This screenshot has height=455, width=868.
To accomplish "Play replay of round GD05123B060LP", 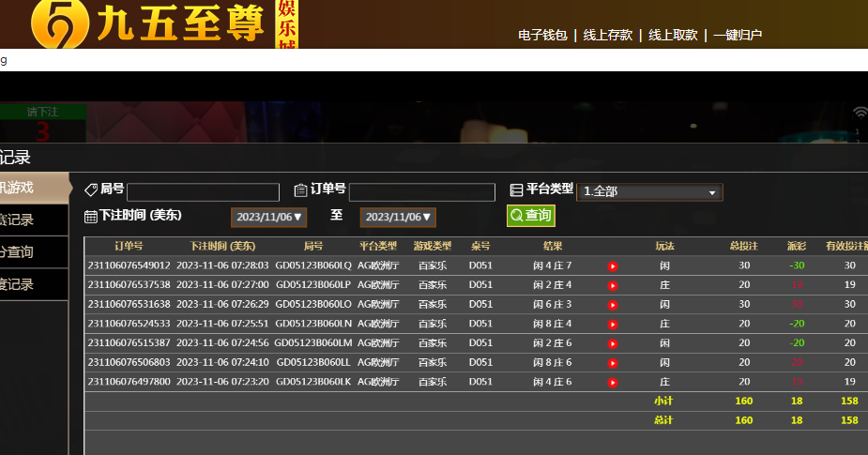I will (612, 285).
